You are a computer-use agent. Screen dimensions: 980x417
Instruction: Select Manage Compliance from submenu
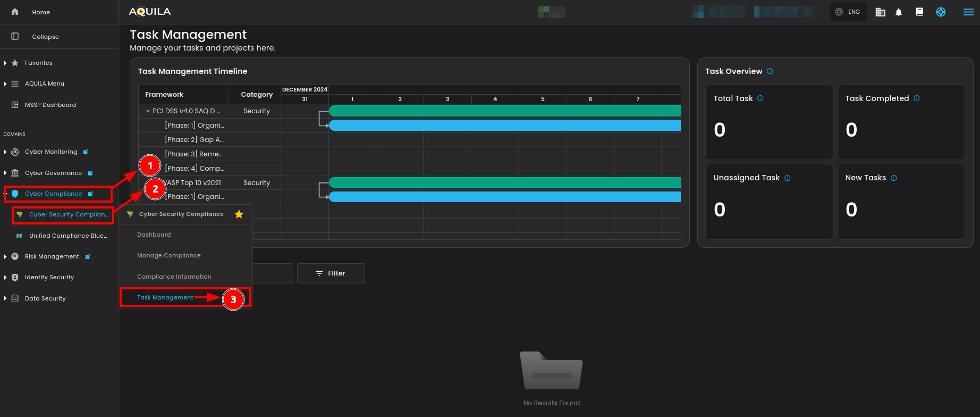pos(169,256)
